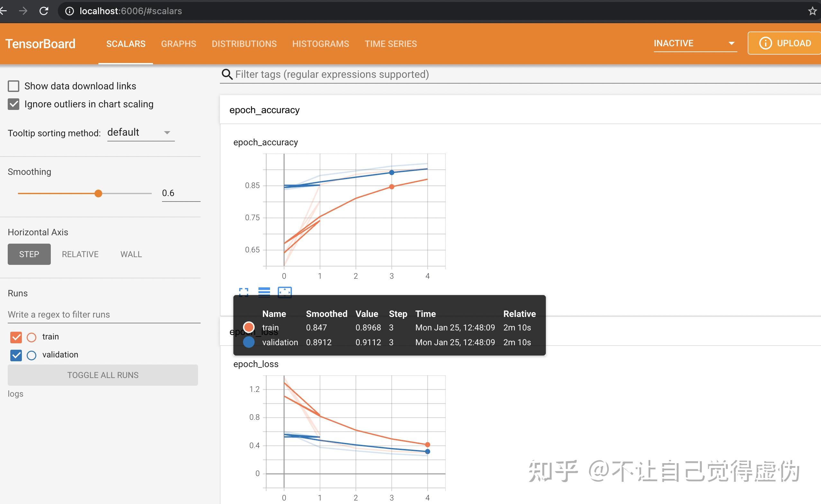The height and width of the screenshot is (504, 821).
Task: Open the INACTIVE plugins dropdown
Action: pos(695,43)
